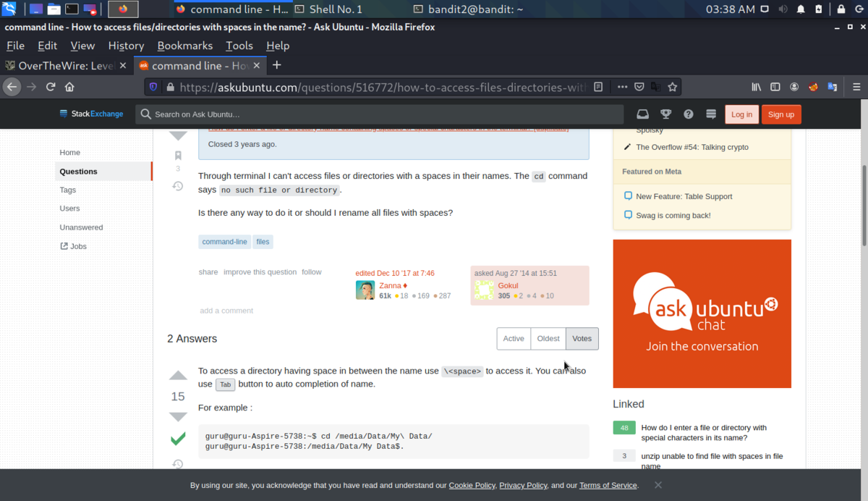
Task: Open a new browser tab
Action: 276,65
